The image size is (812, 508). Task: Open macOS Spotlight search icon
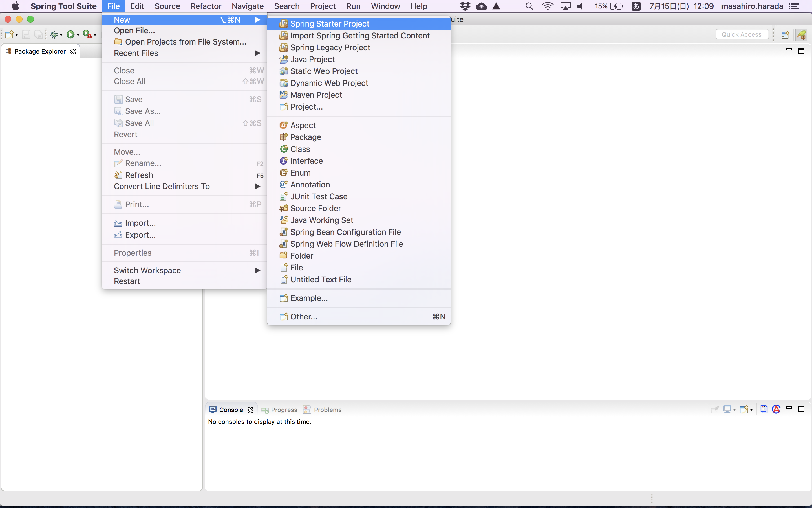pyautogui.click(x=529, y=6)
